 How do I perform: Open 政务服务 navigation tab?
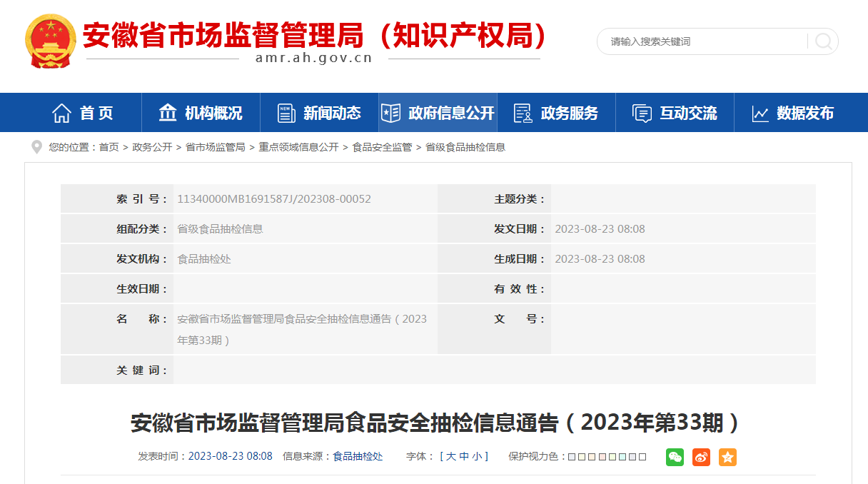pyautogui.click(x=556, y=113)
